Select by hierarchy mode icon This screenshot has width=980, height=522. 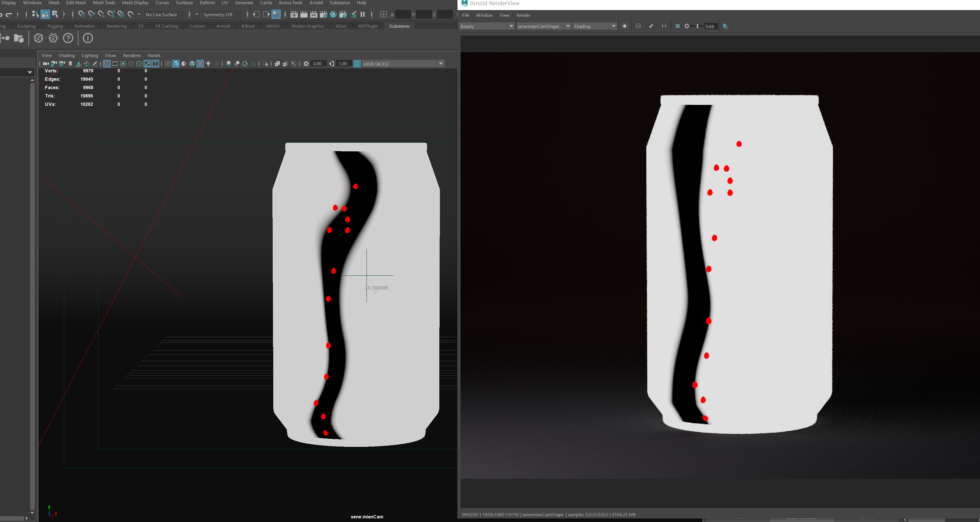[x=35, y=15]
